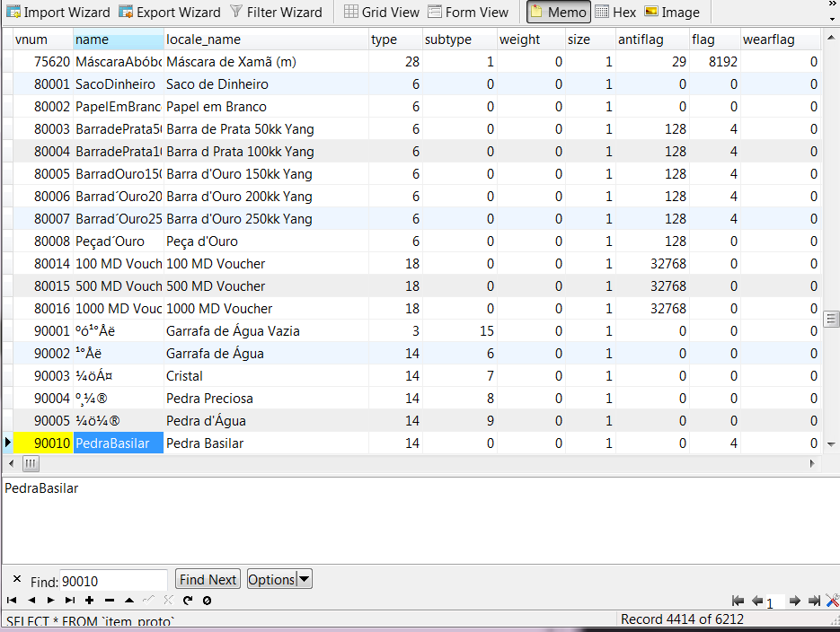Switch to Grid View
Viewport: 840px width, 632px height.
pos(382,12)
